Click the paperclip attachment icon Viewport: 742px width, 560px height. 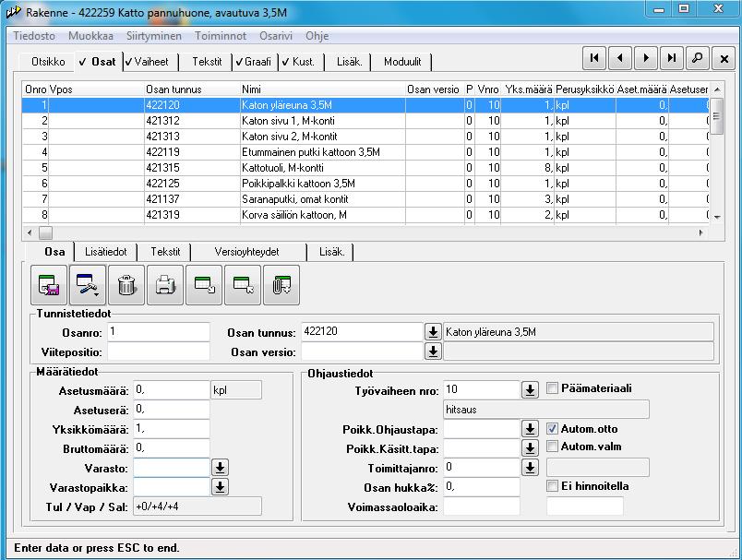(281, 285)
